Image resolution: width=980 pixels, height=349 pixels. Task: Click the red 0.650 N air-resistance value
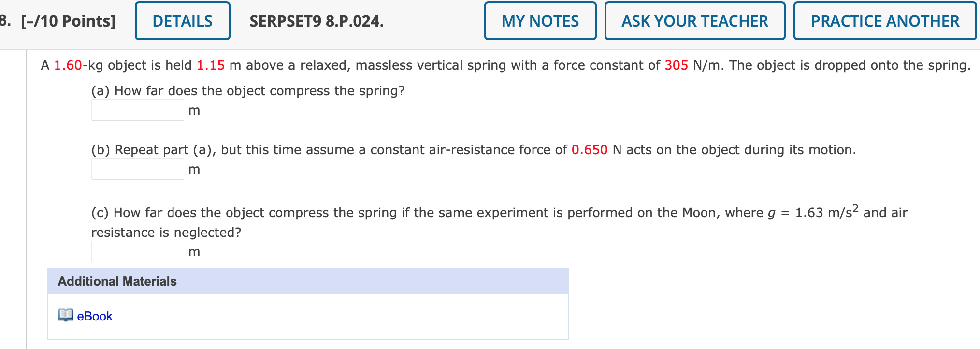pos(590,149)
